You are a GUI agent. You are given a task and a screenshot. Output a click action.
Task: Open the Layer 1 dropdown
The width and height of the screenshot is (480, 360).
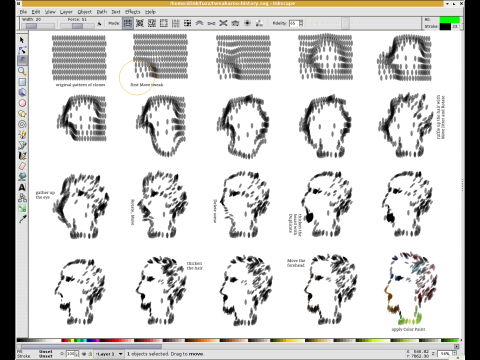coord(109,354)
